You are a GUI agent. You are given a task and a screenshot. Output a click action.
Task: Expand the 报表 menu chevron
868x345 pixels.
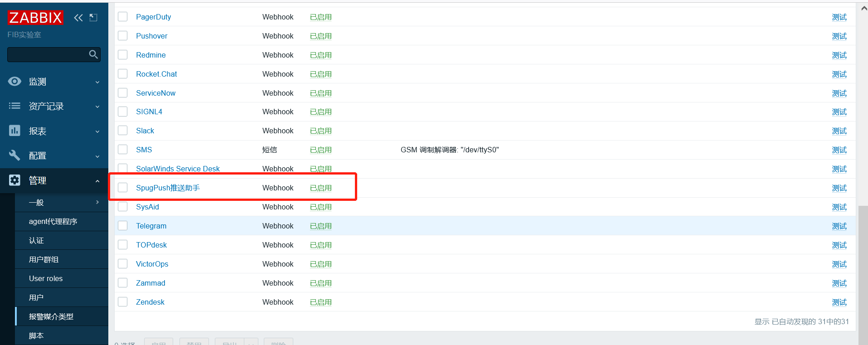point(97,131)
